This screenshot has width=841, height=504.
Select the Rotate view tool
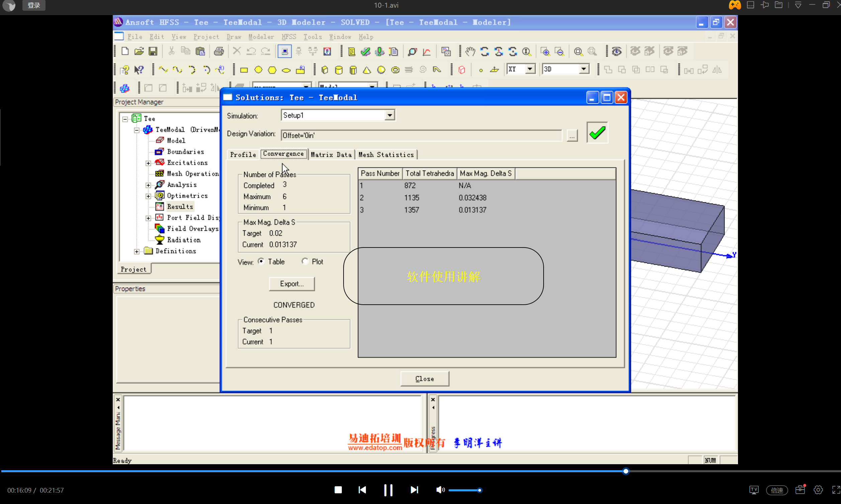[484, 51]
